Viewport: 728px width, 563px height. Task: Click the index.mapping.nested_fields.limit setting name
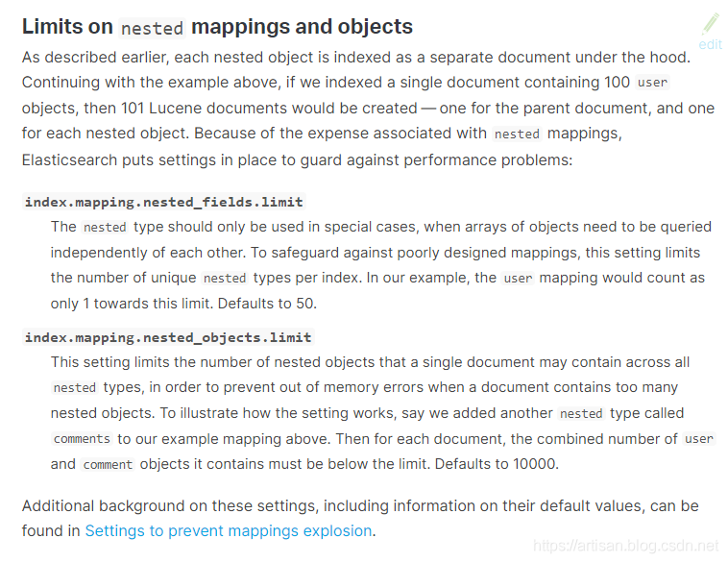point(163,202)
